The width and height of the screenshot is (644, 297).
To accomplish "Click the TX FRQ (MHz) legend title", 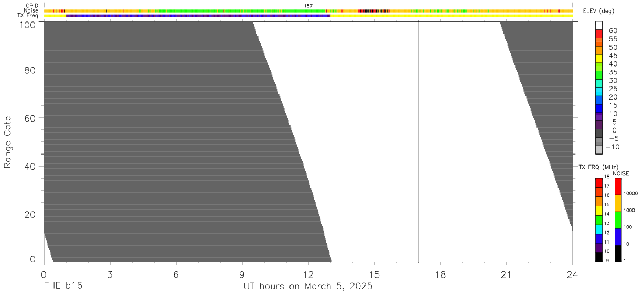I will [599, 167].
